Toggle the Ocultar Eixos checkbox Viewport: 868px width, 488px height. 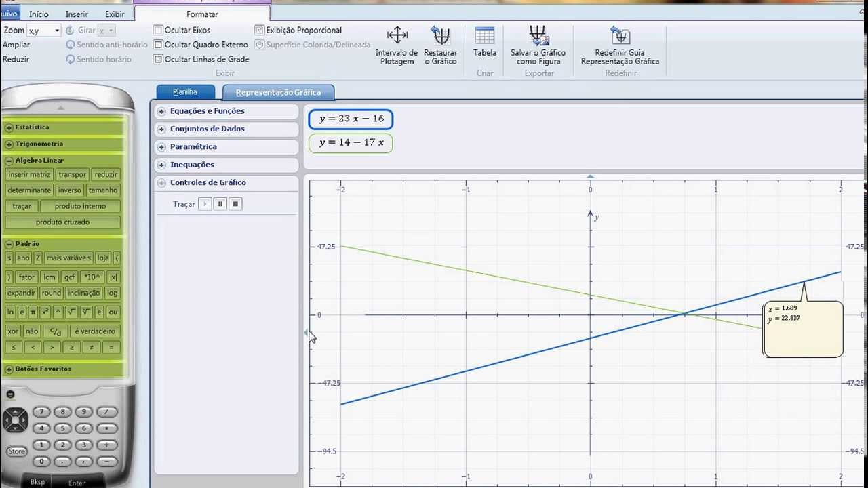pyautogui.click(x=158, y=30)
